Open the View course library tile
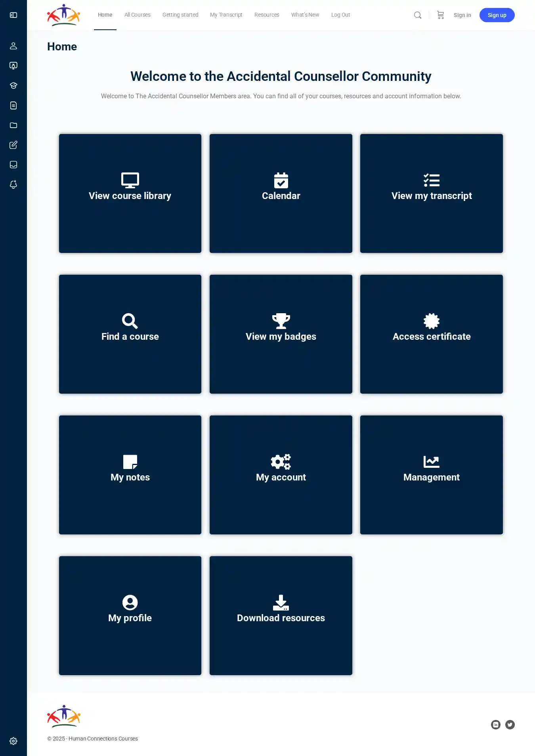This screenshot has width=535, height=756. tap(130, 193)
